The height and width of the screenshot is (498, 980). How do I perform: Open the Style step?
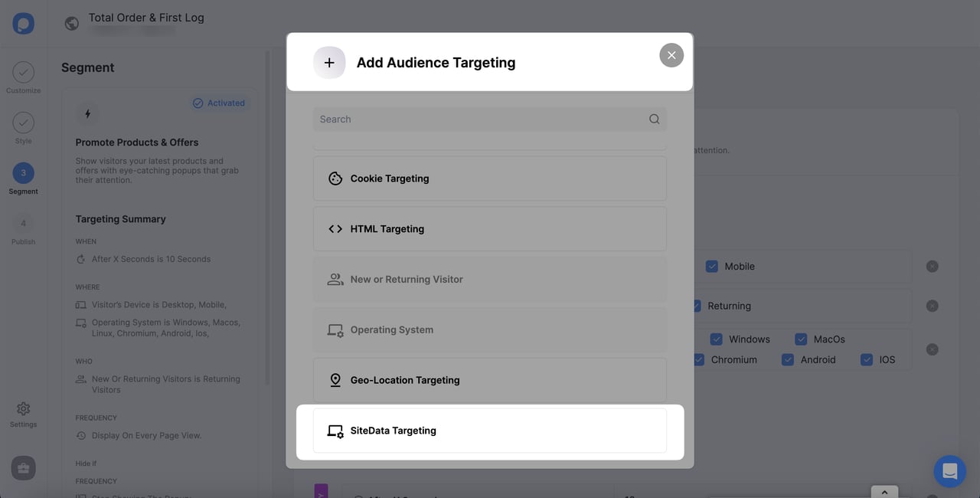(23, 128)
